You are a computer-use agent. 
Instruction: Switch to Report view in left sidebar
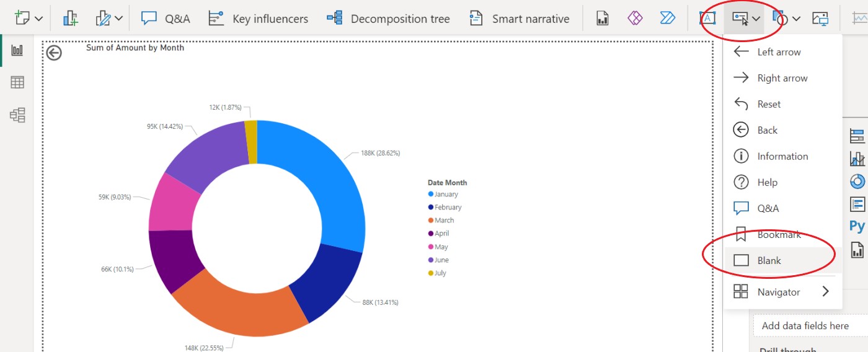(17, 51)
